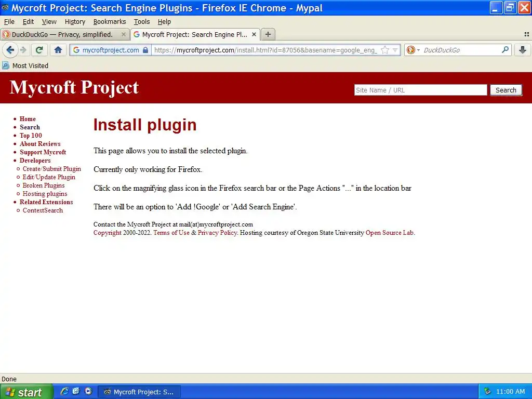Click the system tray notification icon
Viewport: 532px width, 399px height.
pyautogui.click(x=487, y=392)
